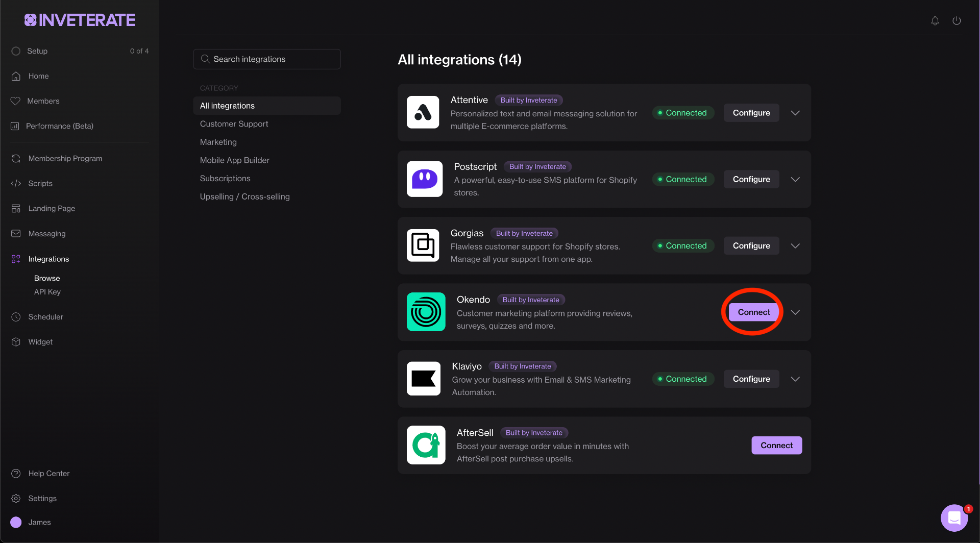
Task: Open the API Key submenu item
Action: (47, 292)
